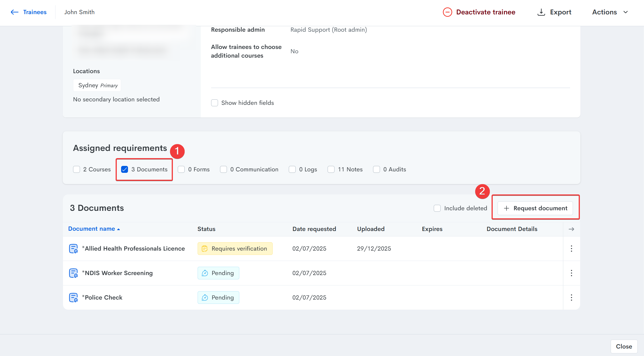Screen dimensions: 644x356
Task: Check the 11 Notes filter
Action: pyautogui.click(x=331, y=169)
